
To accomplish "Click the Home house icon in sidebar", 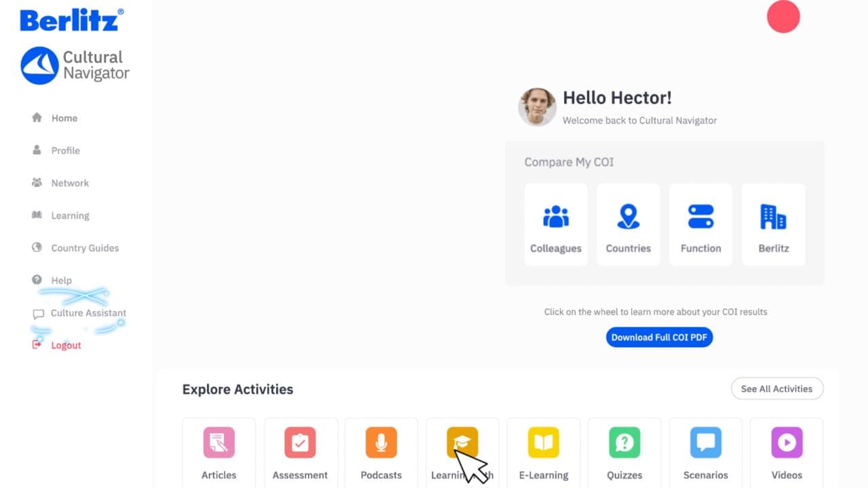I will coord(37,117).
